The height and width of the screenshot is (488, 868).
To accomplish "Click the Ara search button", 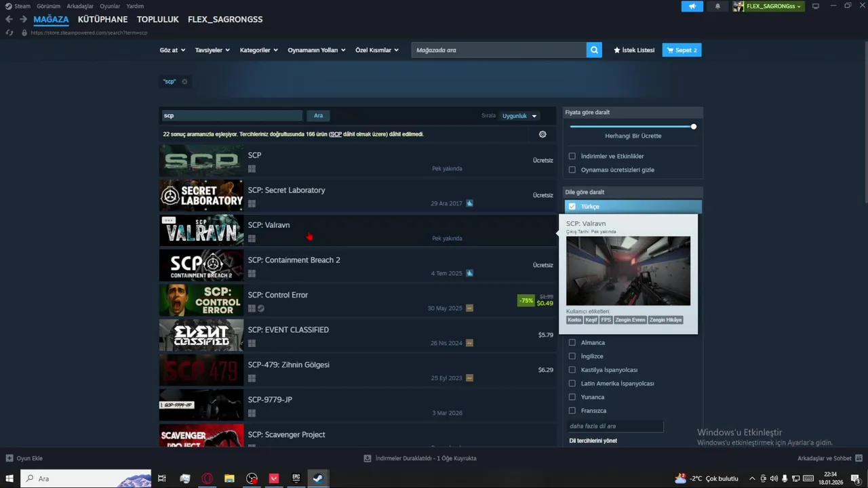I will coord(318,116).
